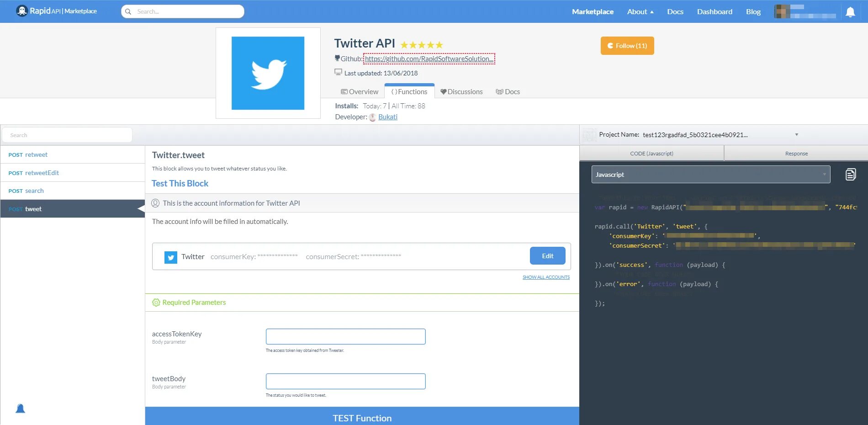This screenshot has width=868, height=425.
Task: Click the magnifier icon in top search
Action: pos(128,11)
